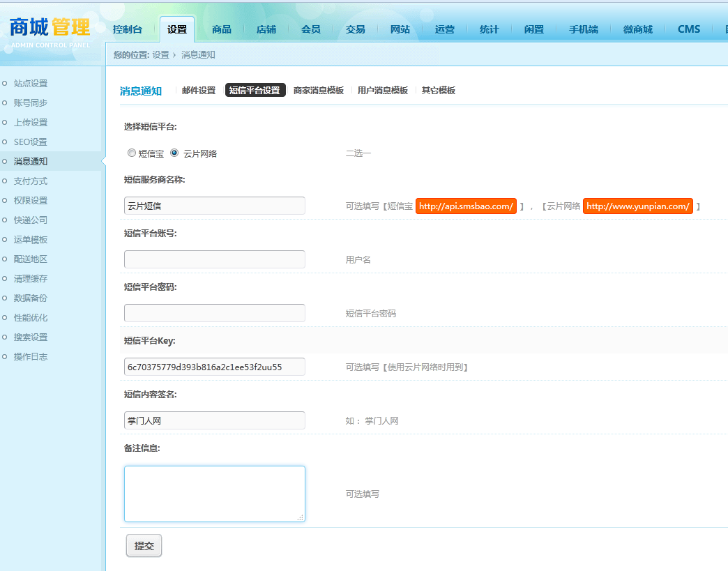Open the smsbao API link
This screenshot has height=571, width=728.
pos(466,206)
